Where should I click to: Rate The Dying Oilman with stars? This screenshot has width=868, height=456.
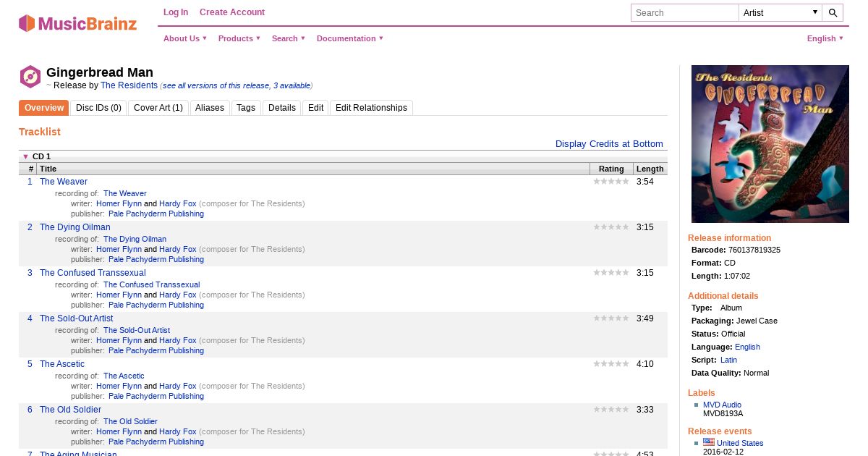pyautogui.click(x=611, y=227)
